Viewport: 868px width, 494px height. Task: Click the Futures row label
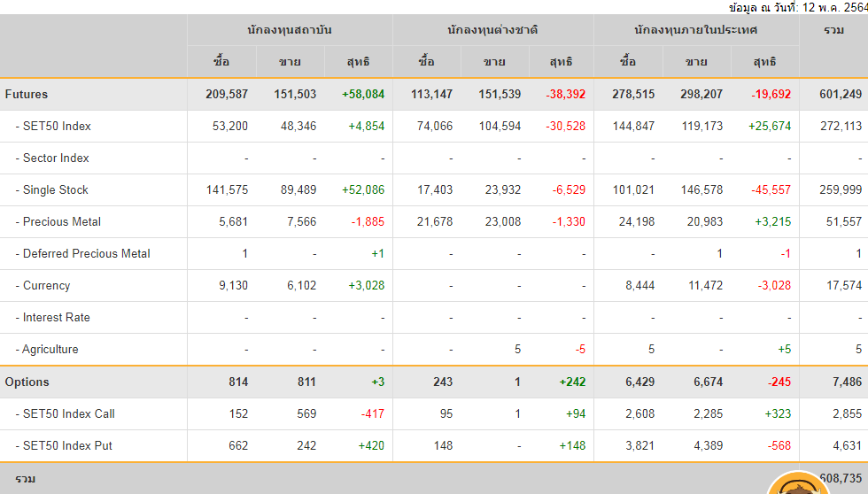point(27,94)
